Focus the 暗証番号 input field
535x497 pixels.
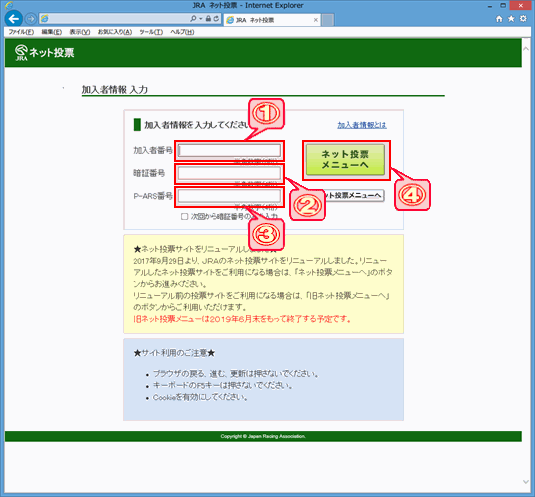point(229,173)
